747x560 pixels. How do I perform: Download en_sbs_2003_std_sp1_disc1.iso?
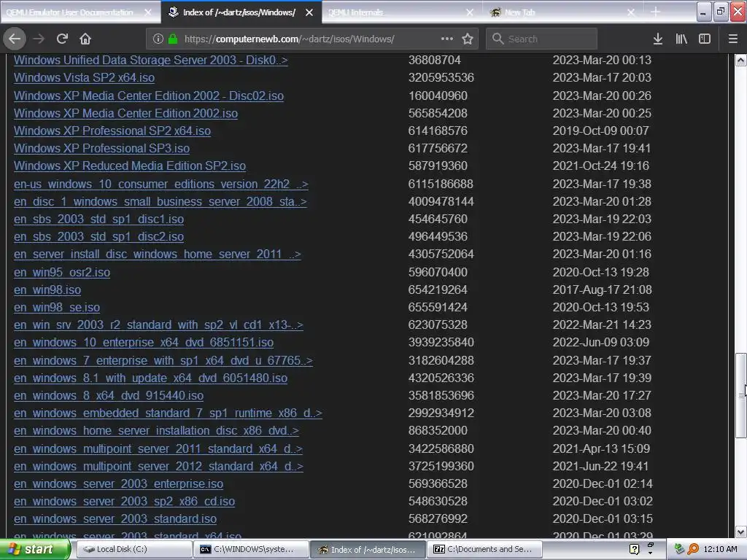point(98,219)
